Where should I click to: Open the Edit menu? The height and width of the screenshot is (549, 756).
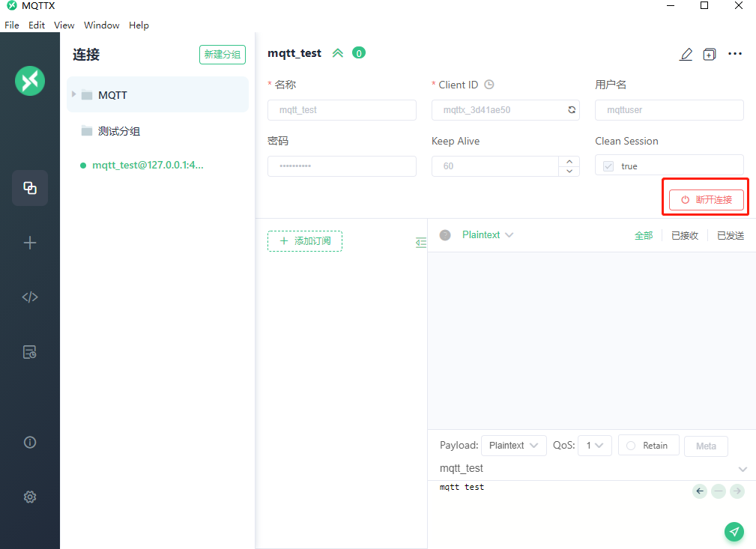37,25
